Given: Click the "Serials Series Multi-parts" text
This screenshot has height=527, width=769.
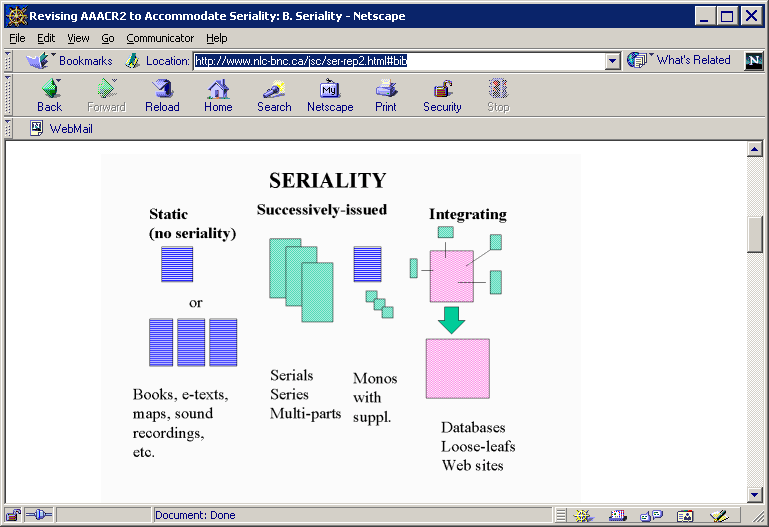Looking at the screenshot, I should pyautogui.click(x=305, y=394).
